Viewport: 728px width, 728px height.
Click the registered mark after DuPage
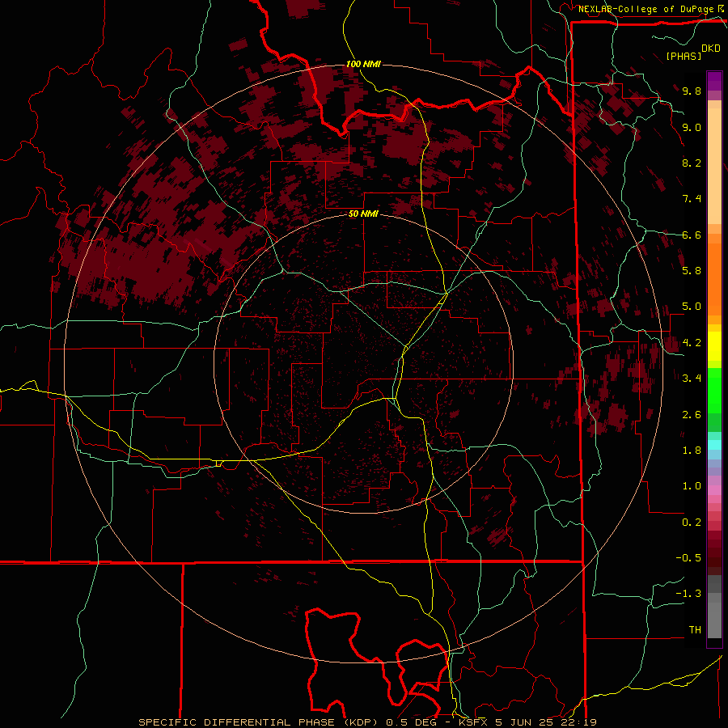(720, 8)
